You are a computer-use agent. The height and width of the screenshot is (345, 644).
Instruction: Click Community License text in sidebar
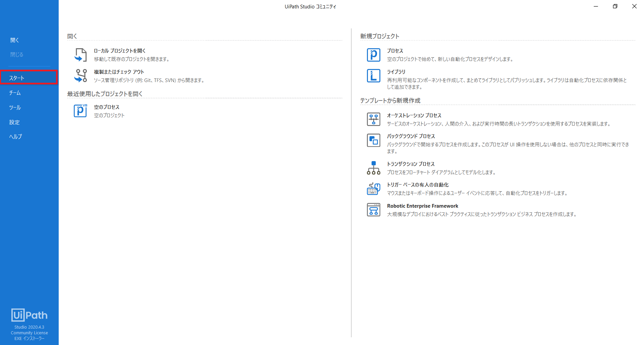(x=29, y=333)
